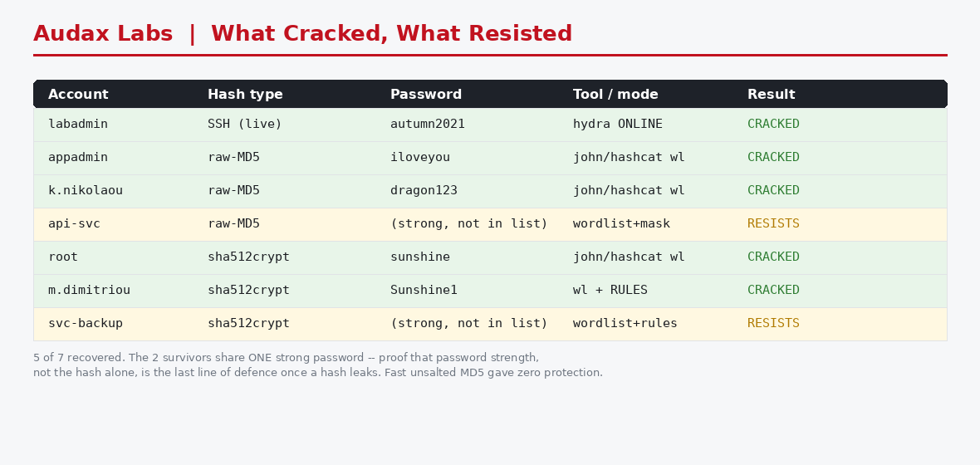Screen dimensions: 980x465
Task: Click the appadmin account row
Action: [490, 158]
